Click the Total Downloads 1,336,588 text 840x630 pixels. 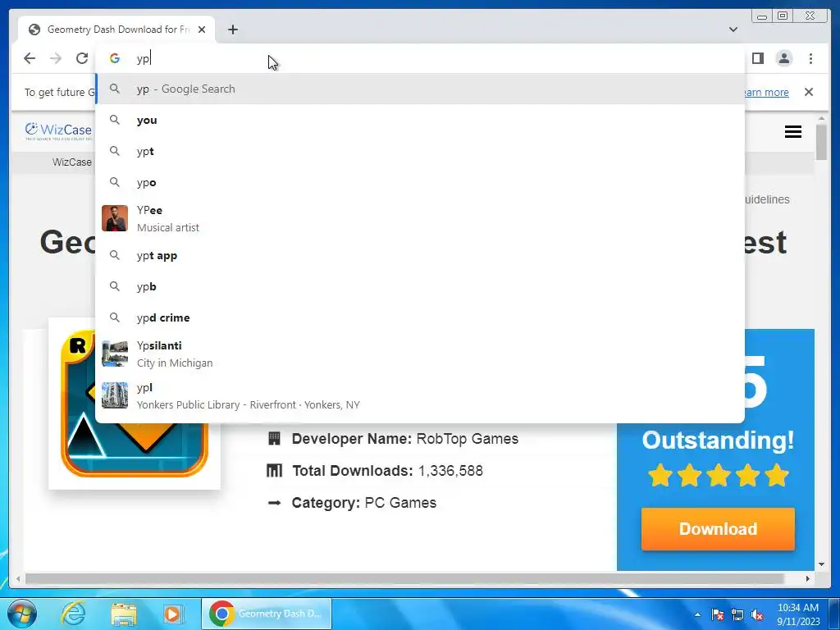(x=387, y=471)
